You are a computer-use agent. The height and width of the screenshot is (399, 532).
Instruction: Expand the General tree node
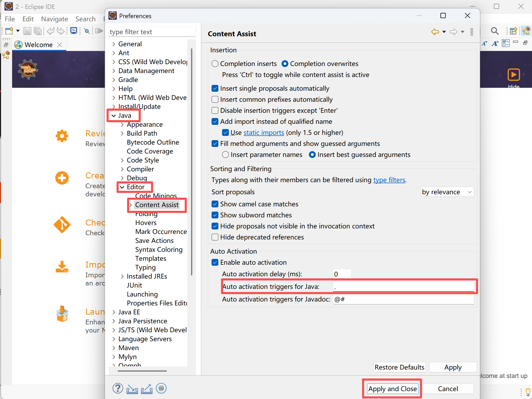coord(114,44)
